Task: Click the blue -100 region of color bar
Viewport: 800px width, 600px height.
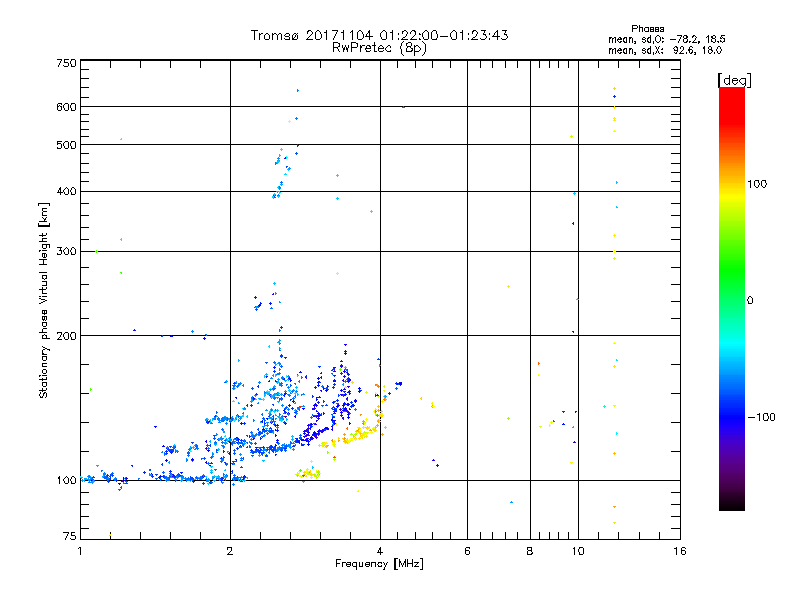Action: point(732,417)
